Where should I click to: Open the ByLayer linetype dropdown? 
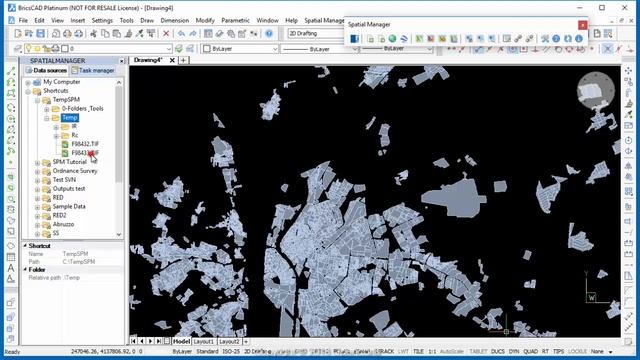(355, 49)
